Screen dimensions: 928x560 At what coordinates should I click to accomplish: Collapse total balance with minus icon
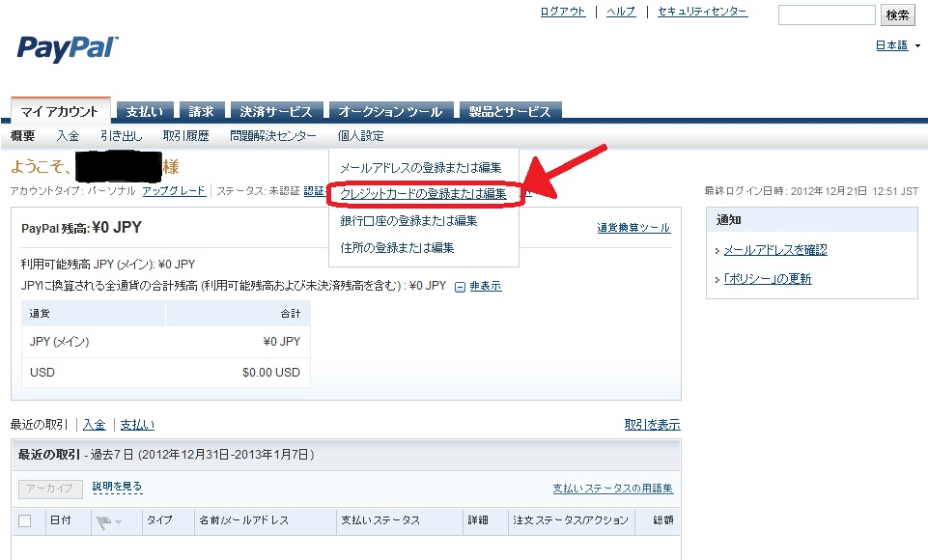coord(460,287)
